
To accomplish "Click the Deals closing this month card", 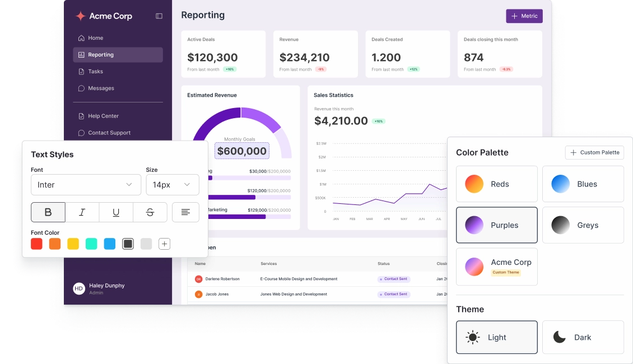I will 500,54.
